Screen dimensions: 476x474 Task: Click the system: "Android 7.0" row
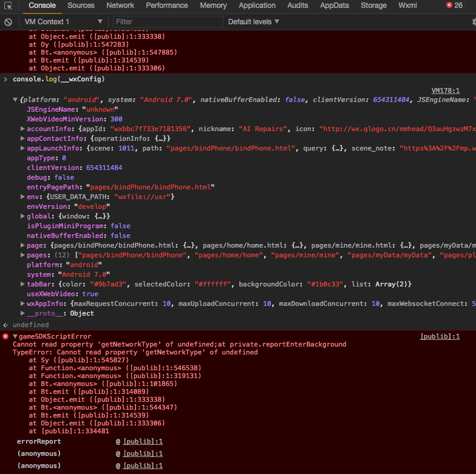click(68, 274)
